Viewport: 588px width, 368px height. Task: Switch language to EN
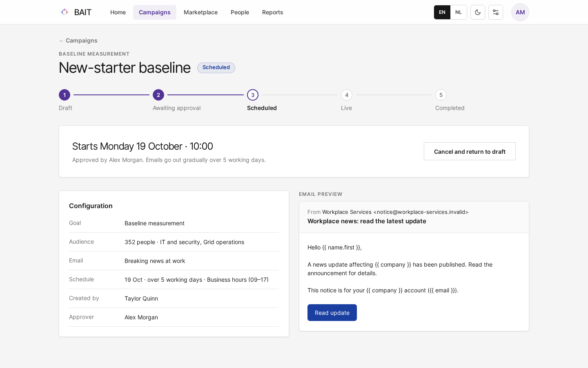(442, 12)
